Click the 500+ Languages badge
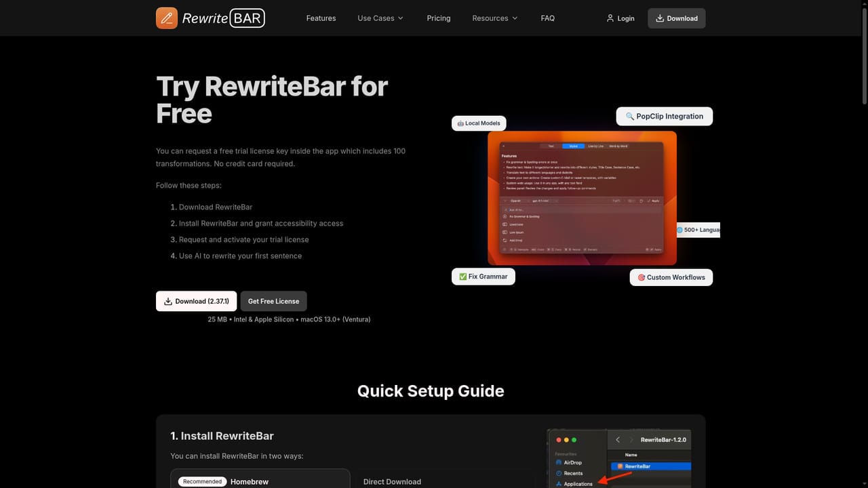 pyautogui.click(x=698, y=230)
